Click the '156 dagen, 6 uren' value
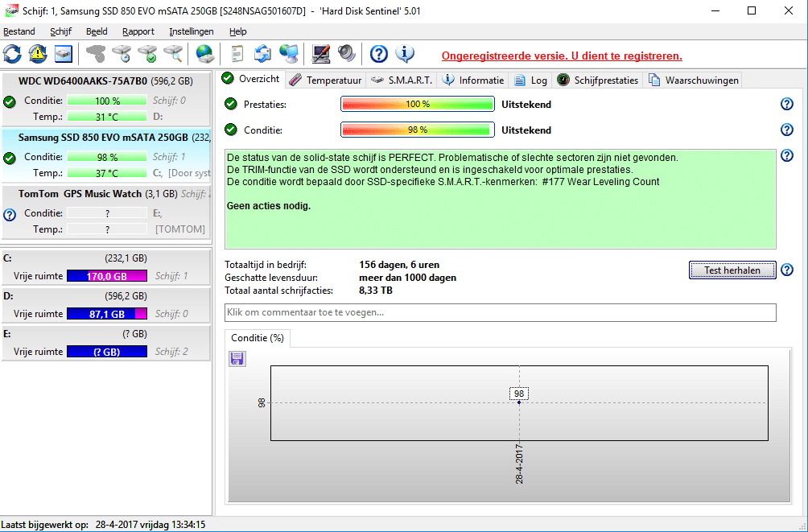 point(399,265)
